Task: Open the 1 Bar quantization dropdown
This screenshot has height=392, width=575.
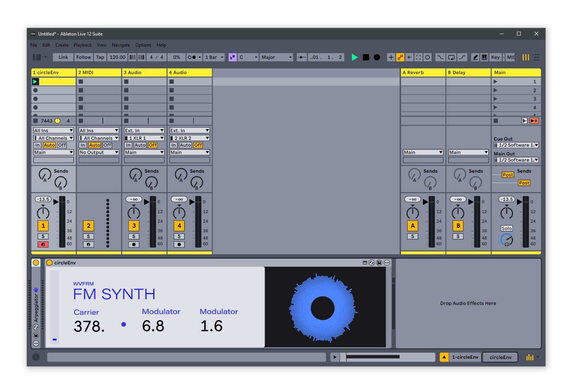Action: tap(214, 57)
